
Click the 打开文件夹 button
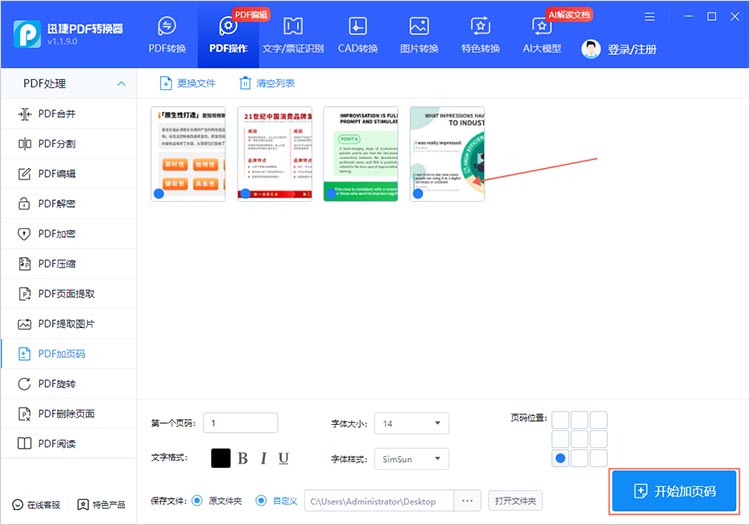click(x=514, y=501)
